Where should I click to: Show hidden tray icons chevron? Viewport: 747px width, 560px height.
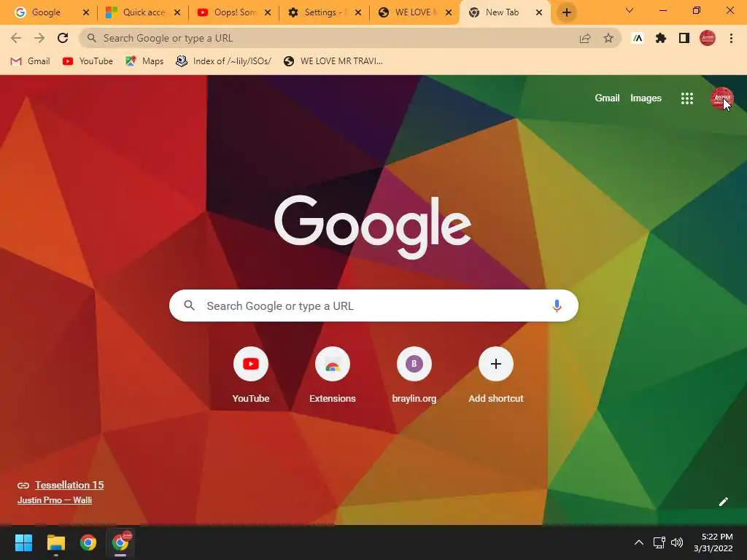click(x=639, y=542)
